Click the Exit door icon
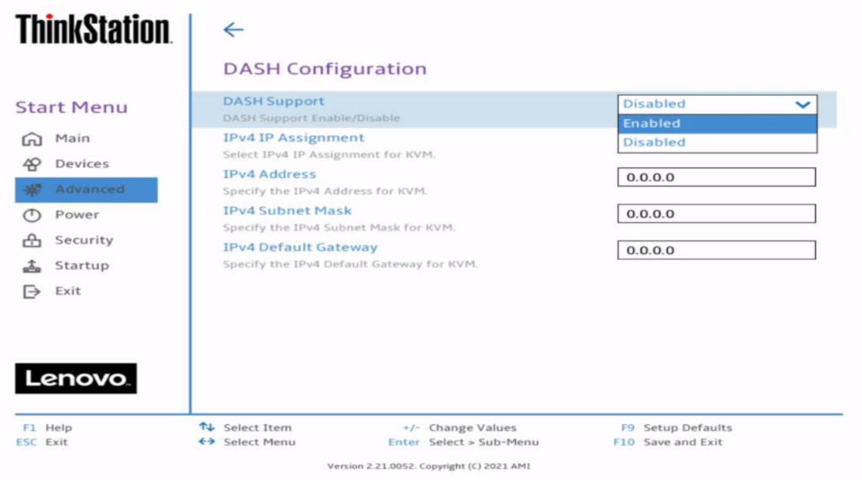 click(31, 292)
